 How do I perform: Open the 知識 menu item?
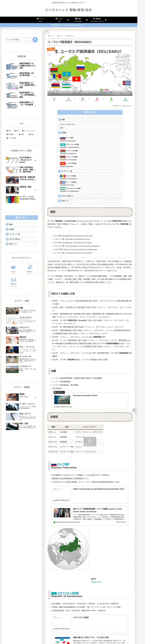pyautogui.click(x=78, y=20)
